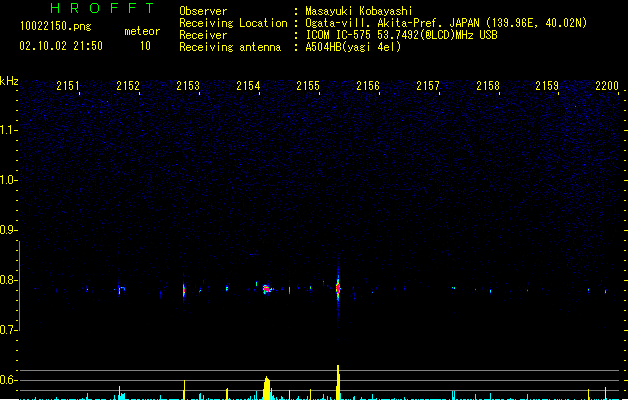
Task: Click time marker 2158
Action: 488,85
